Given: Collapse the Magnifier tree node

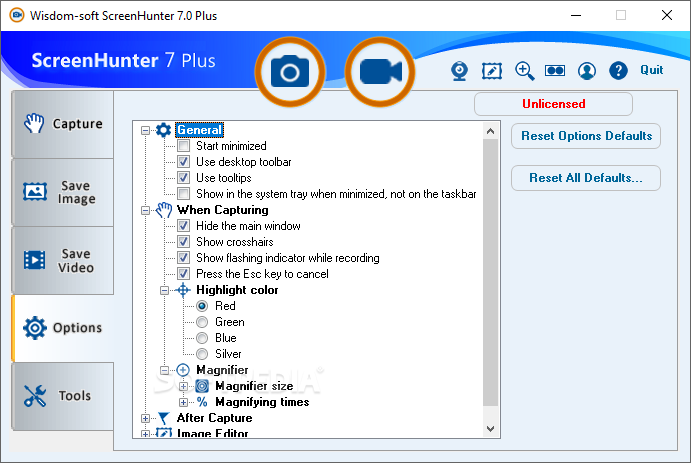Looking at the screenshot, I should point(164,370).
